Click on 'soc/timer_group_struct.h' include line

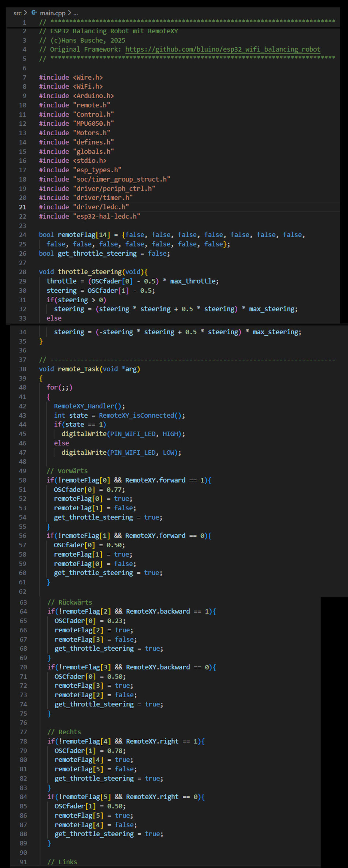tap(104, 179)
